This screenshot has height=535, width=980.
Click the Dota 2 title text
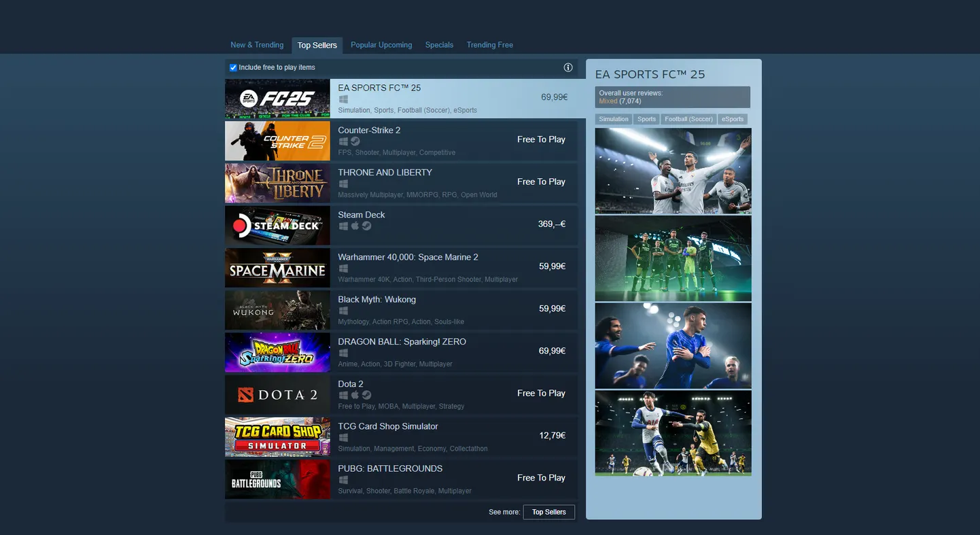pos(351,384)
